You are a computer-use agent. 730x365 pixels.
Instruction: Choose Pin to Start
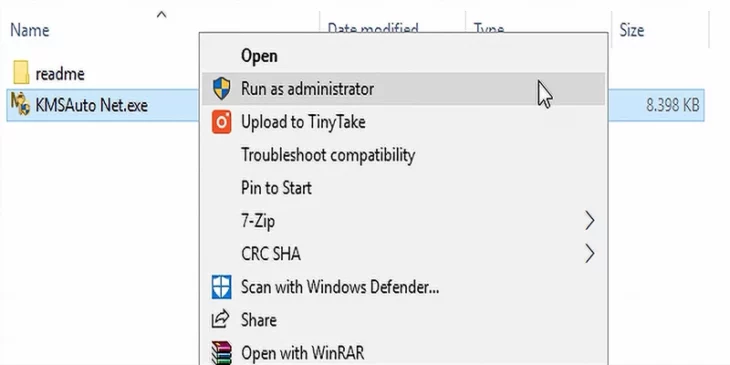coord(404,188)
